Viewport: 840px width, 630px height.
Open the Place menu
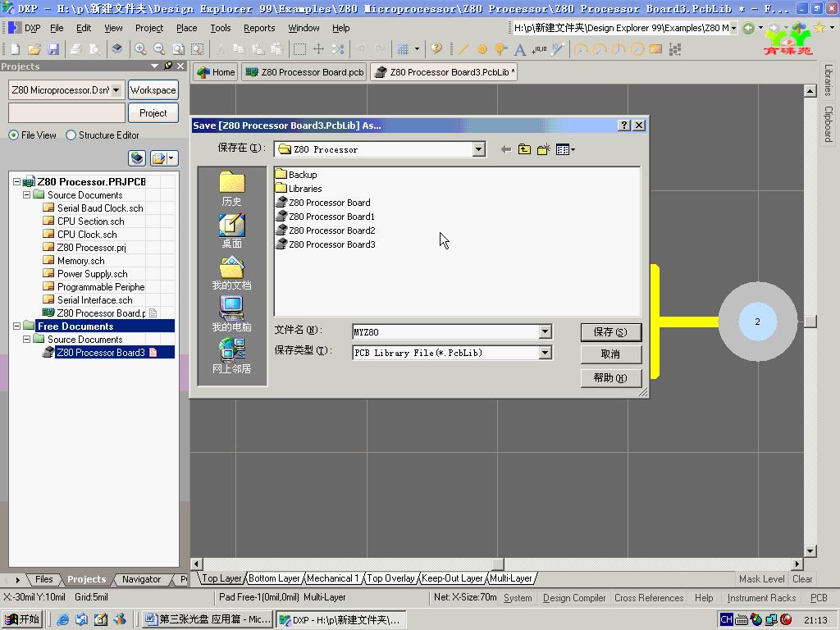[186, 28]
